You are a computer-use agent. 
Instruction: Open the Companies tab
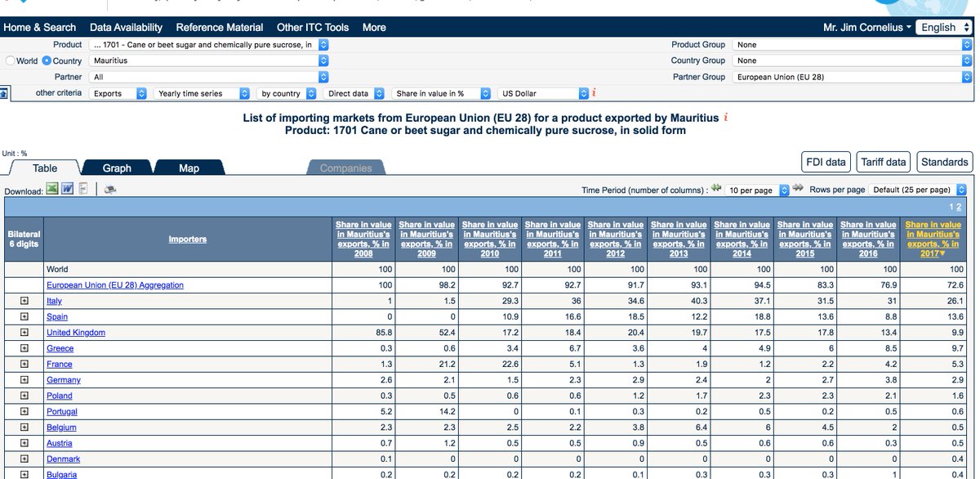[345, 168]
